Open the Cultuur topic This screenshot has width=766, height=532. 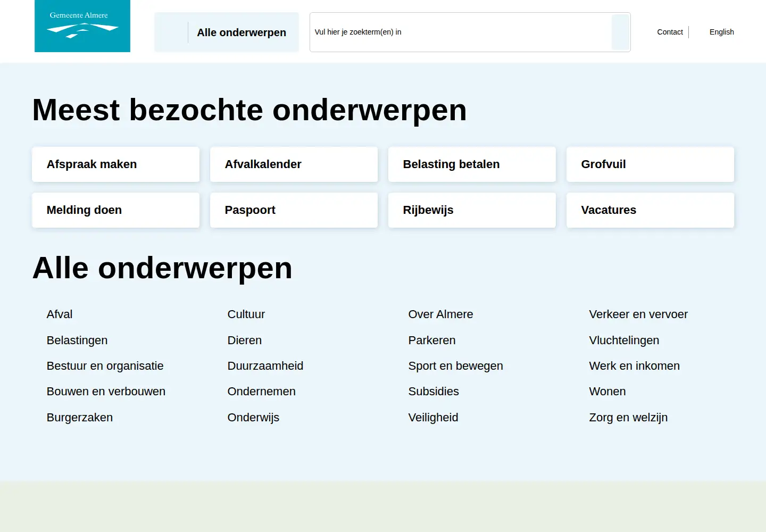[x=246, y=314]
